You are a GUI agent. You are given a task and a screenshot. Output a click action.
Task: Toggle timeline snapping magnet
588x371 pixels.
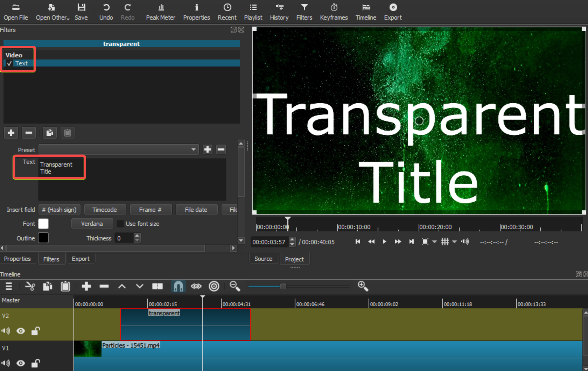coord(178,286)
